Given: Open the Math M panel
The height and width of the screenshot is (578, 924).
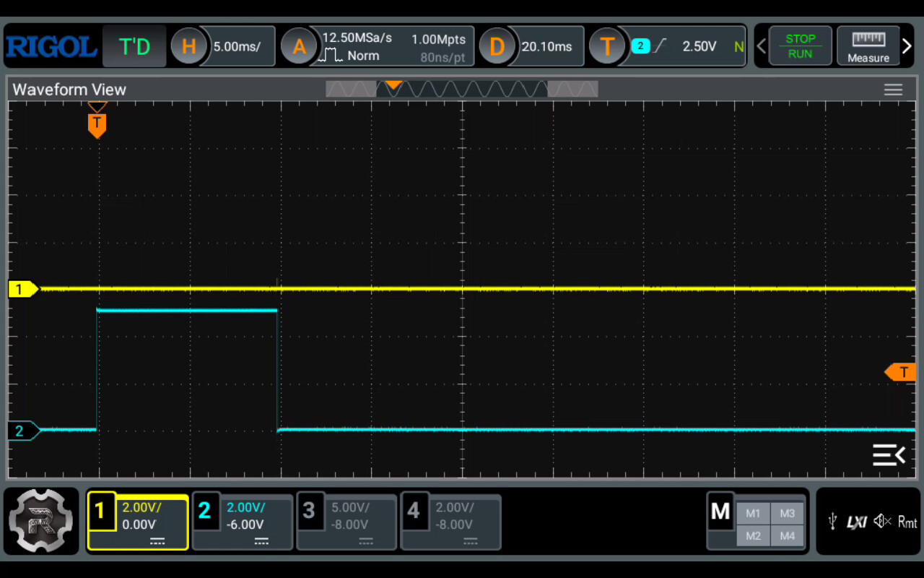Looking at the screenshot, I should [720, 511].
